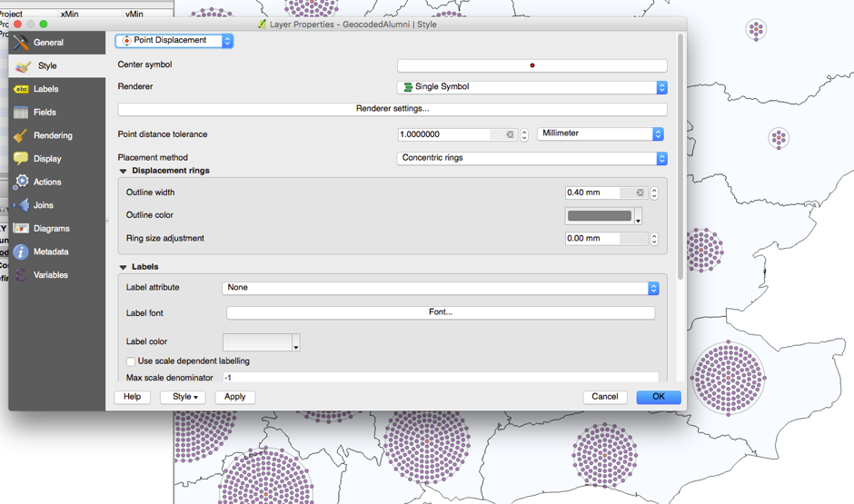Enable Use scale dependent labelling checkbox
Screen dimensions: 854x504
coord(131,361)
